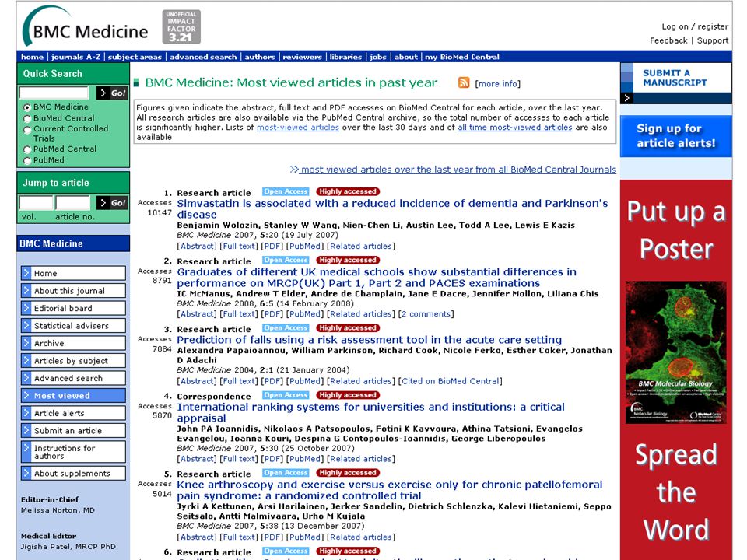Click the Quick Search text field
This screenshot has width=747, height=560.
(x=54, y=93)
